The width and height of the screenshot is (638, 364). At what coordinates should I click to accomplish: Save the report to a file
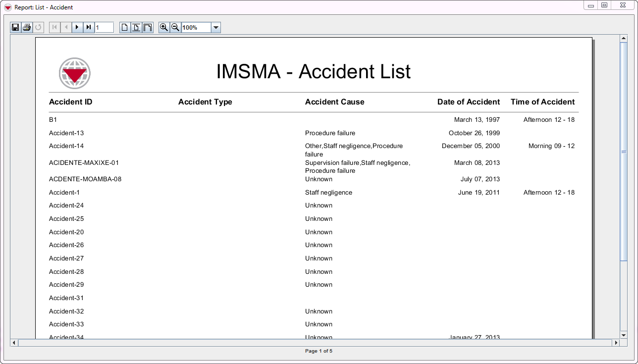coord(15,27)
